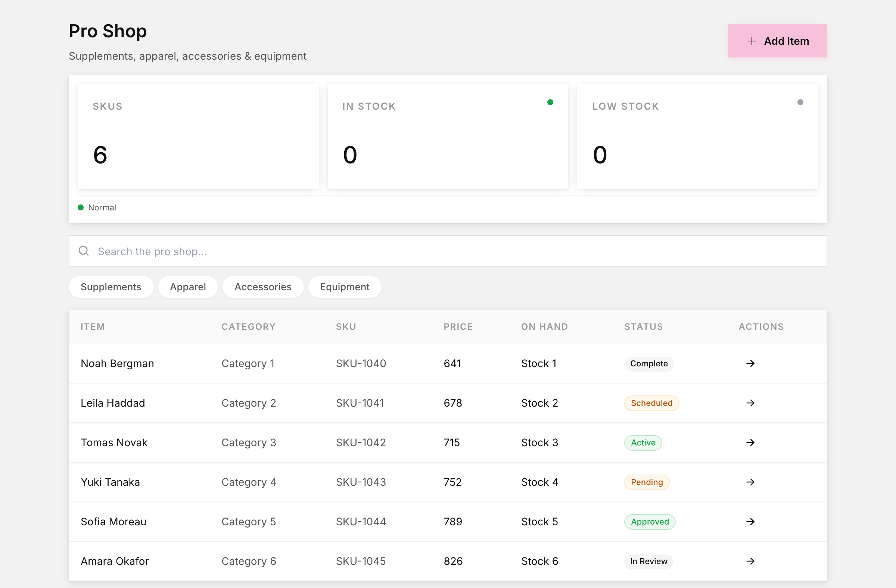Select the Accessories filter chip
This screenshot has width=896, height=588.
coord(263,287)
